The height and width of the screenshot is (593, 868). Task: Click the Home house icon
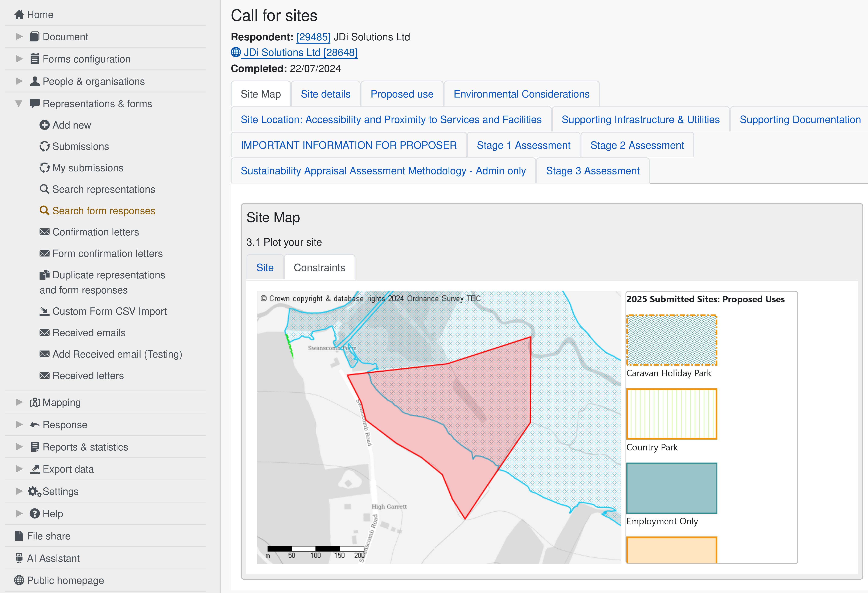tap(19, 15)
